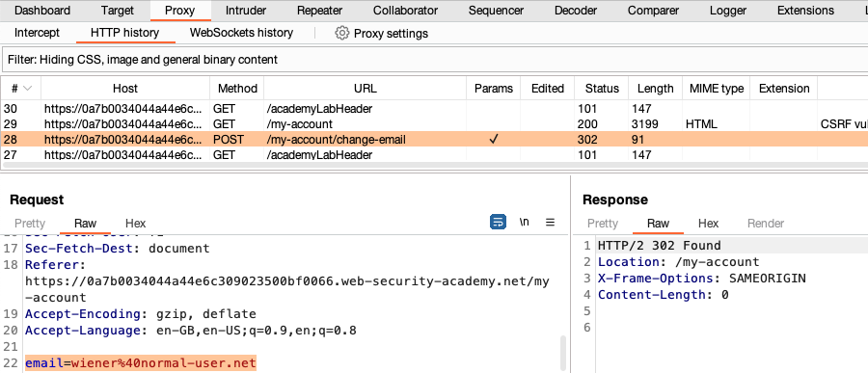Sort table by Status column header
This screenshot has width=868, height=373.
pyautogui.click(x=602, y=89)
